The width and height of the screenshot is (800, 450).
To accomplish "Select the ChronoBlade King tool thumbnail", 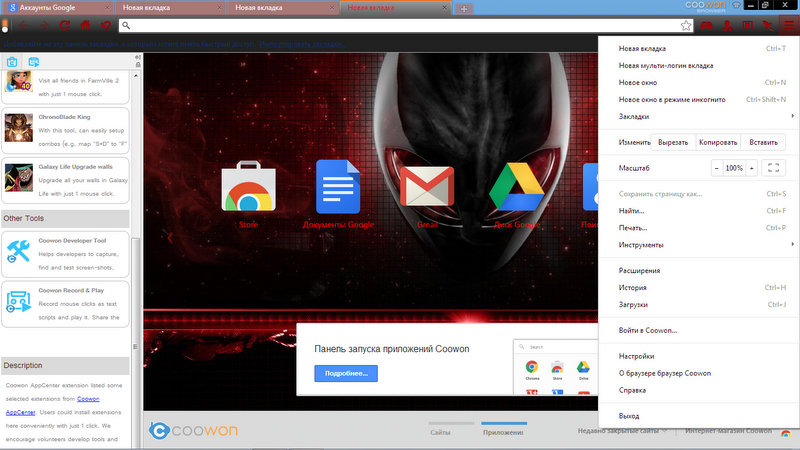I will coord(19,128).
